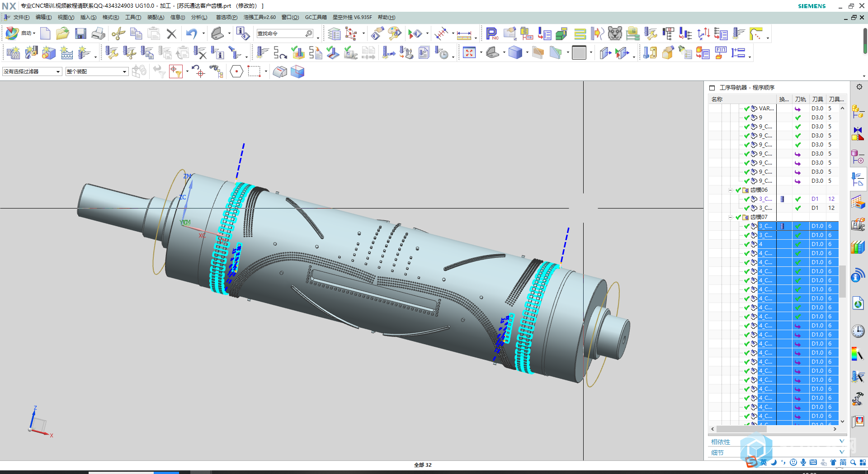Click the microphone icon in the tray

coord(803,462)
